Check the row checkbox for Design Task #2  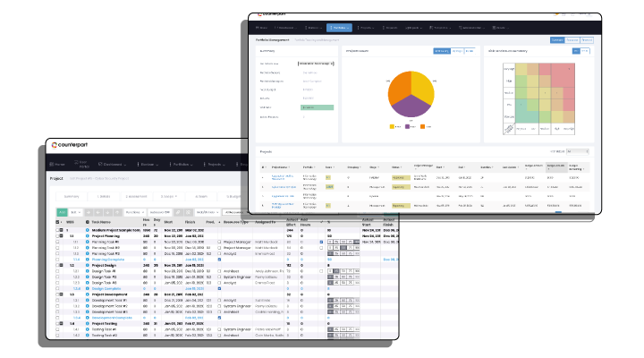pos(59,277)
